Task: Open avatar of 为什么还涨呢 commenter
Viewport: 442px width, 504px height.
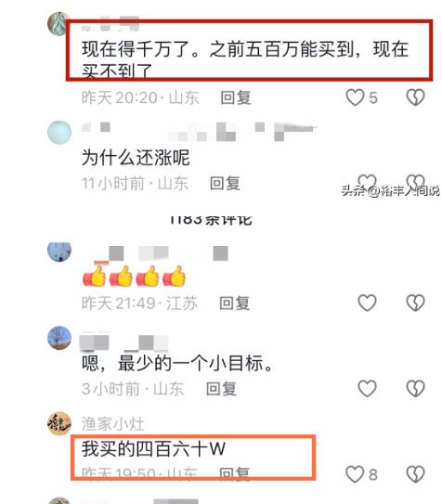Action: pos(59,133)
